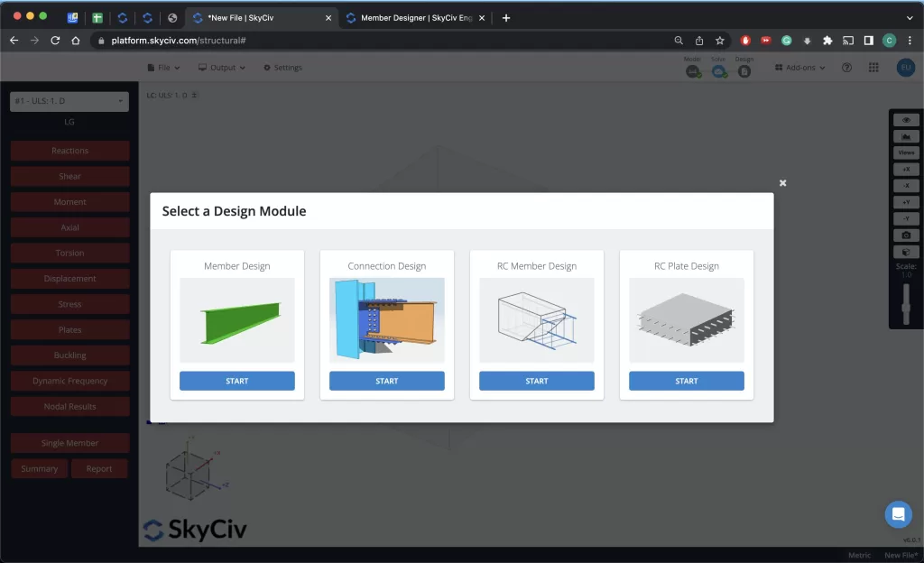Screen dimensions: 924x563
Task: Click the LC: ULS: 1. D label icon
Action: click(x=194, y=95)
